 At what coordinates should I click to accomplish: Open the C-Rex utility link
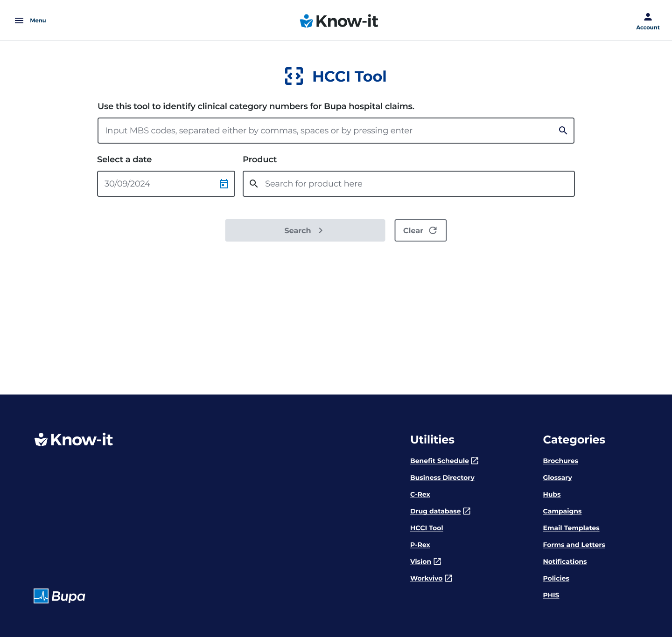click(420, 494)
